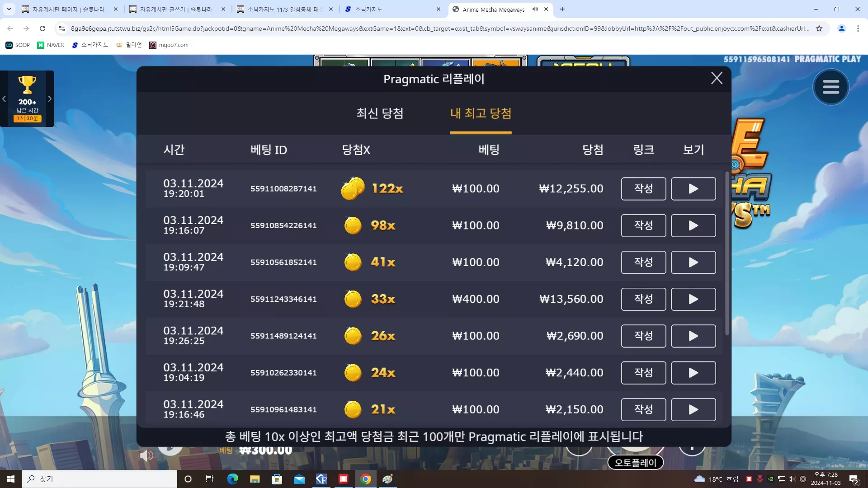This screenshot has width=868, height=488.
Task: Open the browser tab search dropdown
Action: coord(9,9)
